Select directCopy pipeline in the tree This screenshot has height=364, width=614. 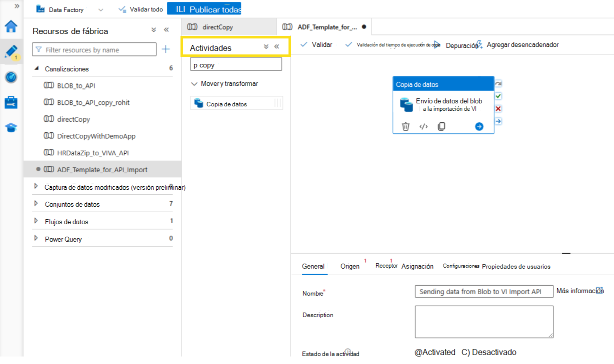coord(73,119)
